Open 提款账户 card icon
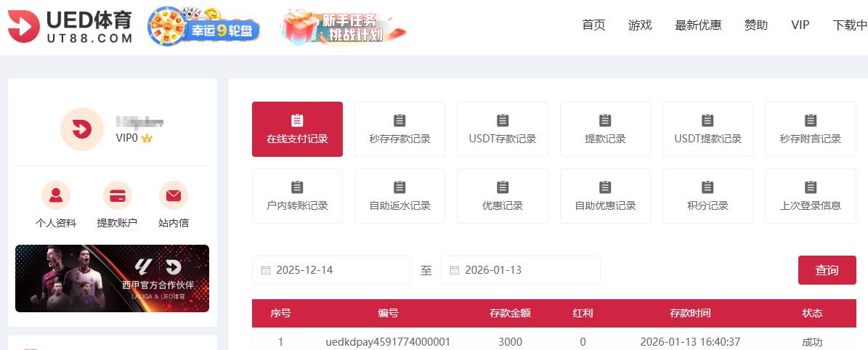868x350 pixels. click(x=117, y=195)
